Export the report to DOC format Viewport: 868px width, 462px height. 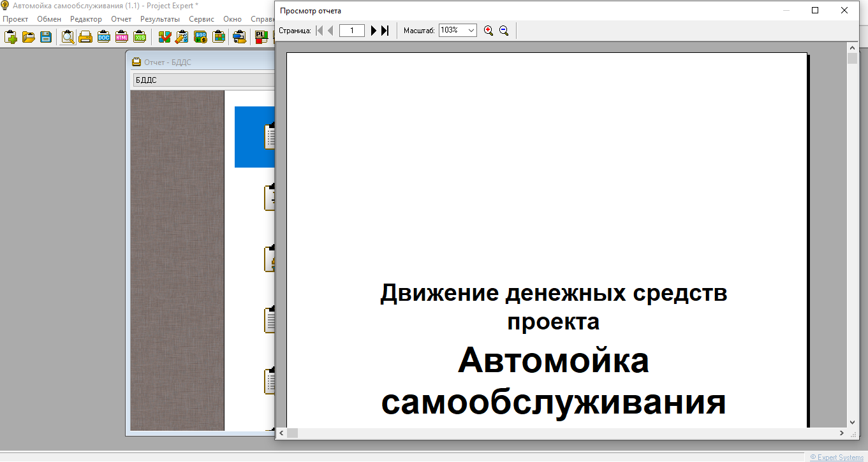103,37
